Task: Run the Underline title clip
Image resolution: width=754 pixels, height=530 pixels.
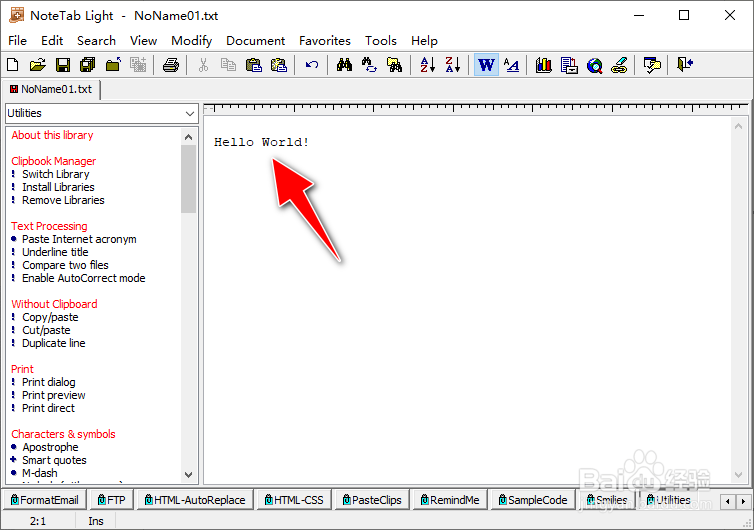Action: pyautogui.click(x=55, y=252)
